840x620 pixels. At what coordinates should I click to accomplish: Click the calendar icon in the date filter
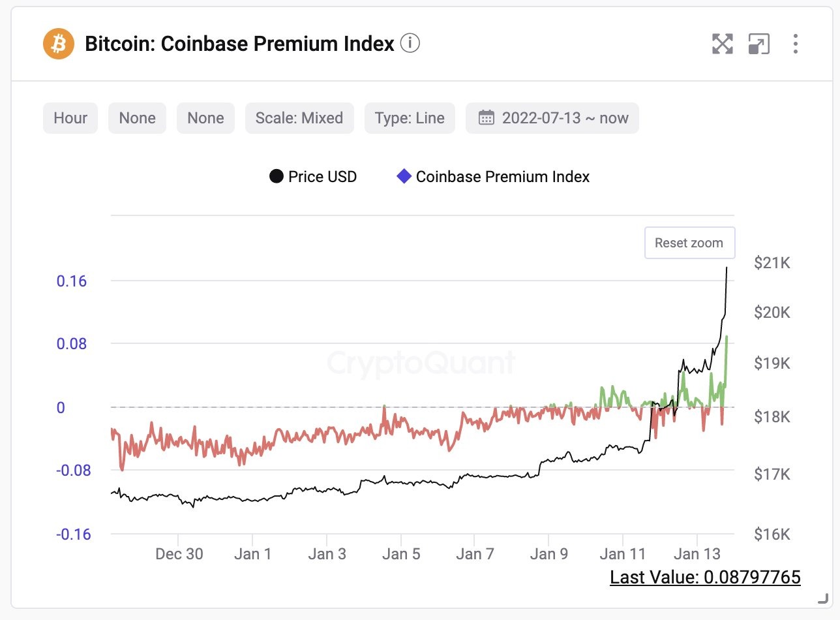(486, 118)
